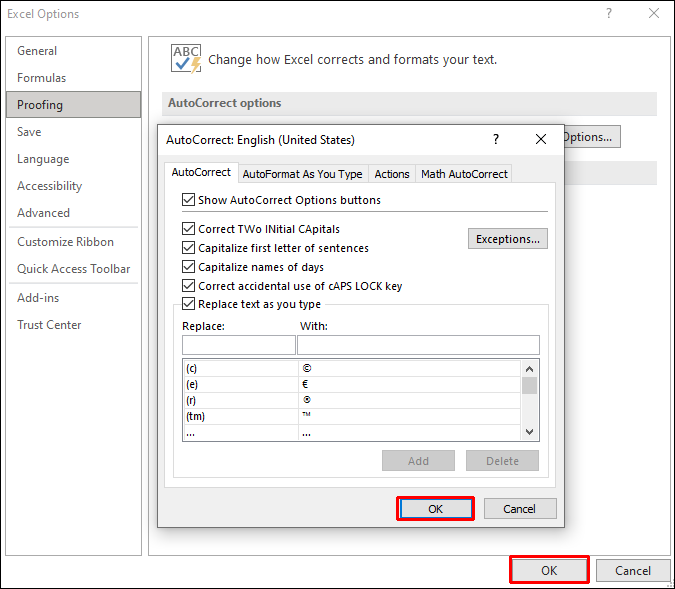Click the registered symbol ® entry
675x589 pixels.
[307, 400]
